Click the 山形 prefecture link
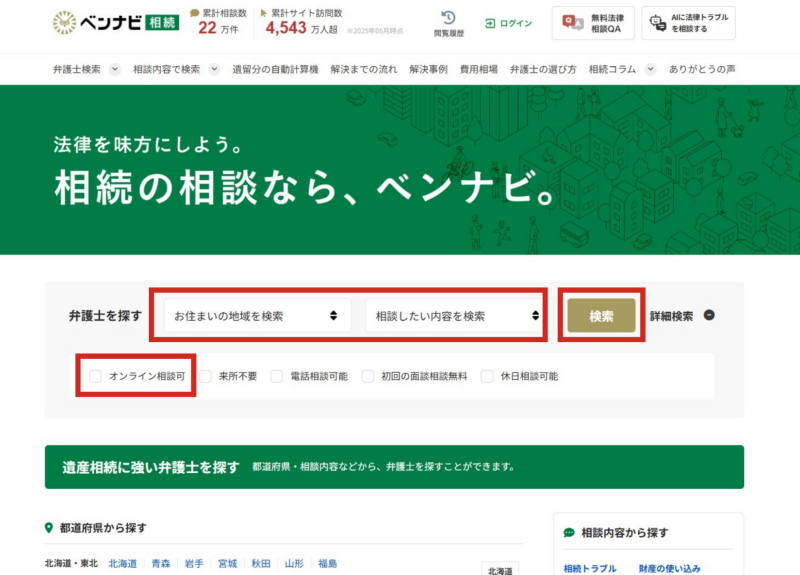The width and height of the screenshot is (800, 575). [x=294, y=564]
